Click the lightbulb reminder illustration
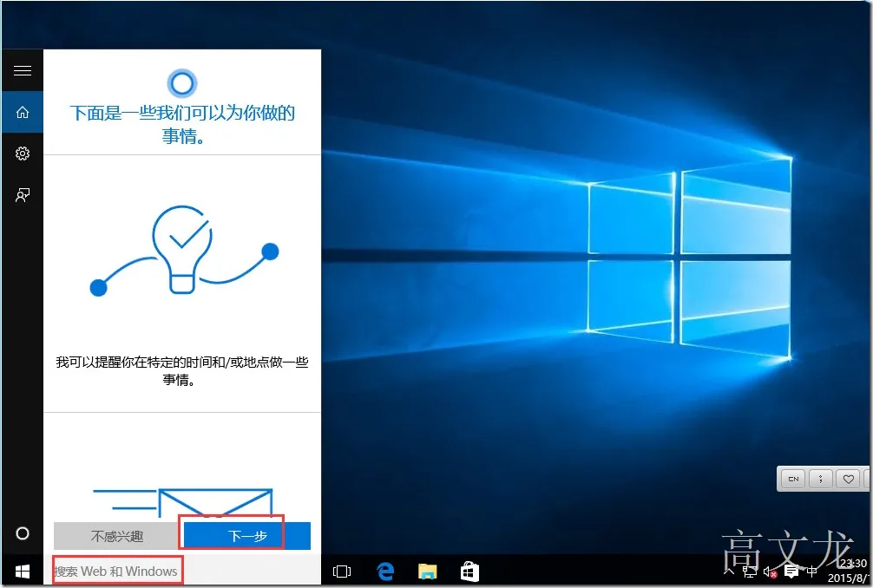Image resolution: width=873 pixels, height=588 pixels. click(x=184, y=251)
